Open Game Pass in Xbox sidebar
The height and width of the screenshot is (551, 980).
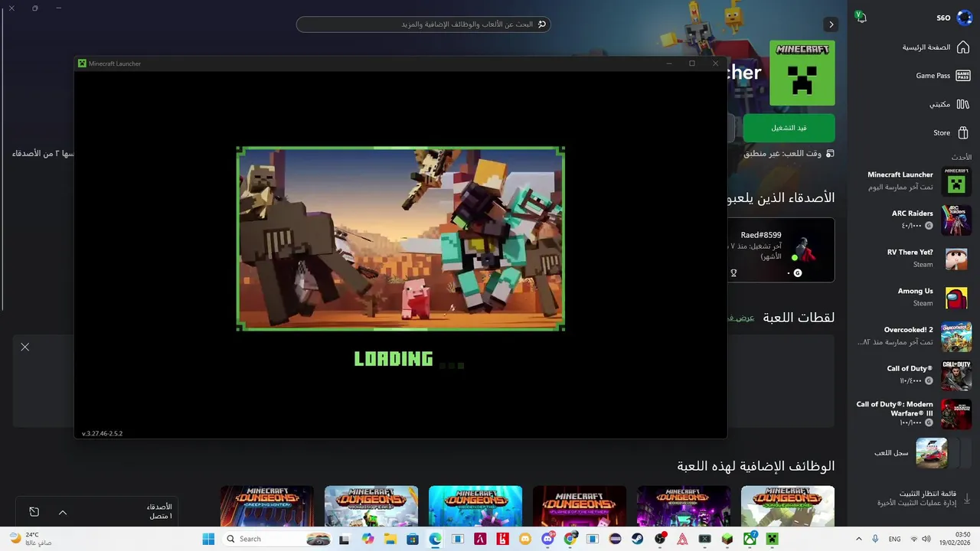tap(942, 76)
